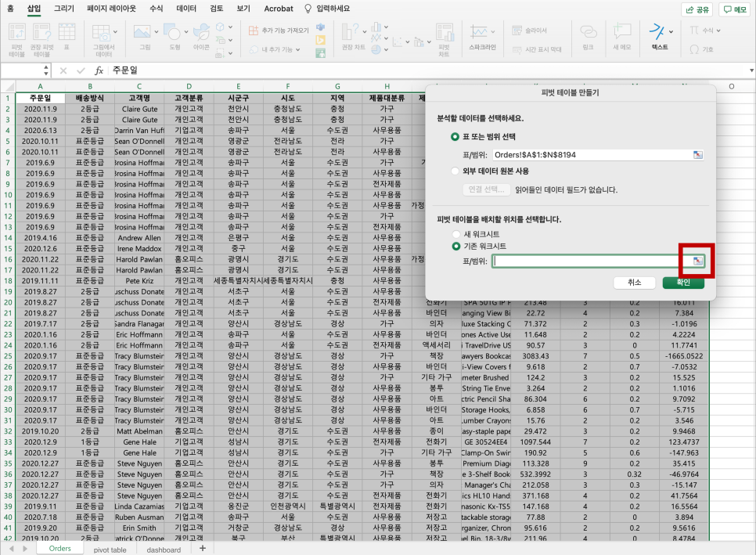The height and width of the screenshot is (555, 756).
Task: Click the Table (표) ribbon icon
Action: tap(67, 32)
